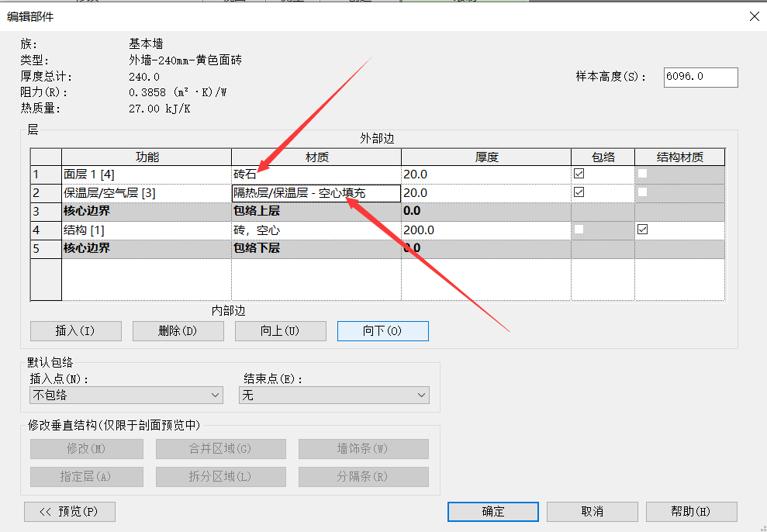Open the 插入点 dropdown showing 不包络
The width and height of the screenshot is (767, 532).
(126, 396)
